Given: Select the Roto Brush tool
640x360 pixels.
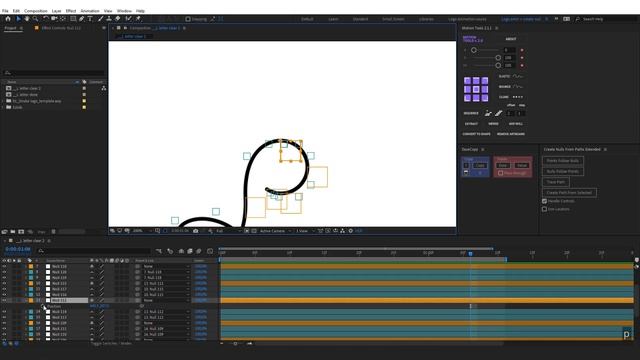Looking at the screenshot, I should [129, 19].
